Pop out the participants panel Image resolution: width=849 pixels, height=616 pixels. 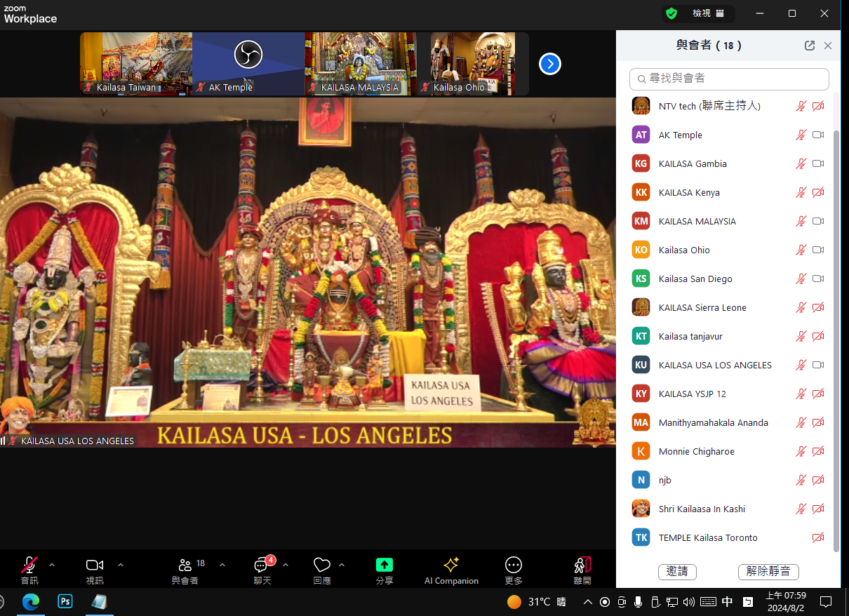pyautogui.click(x=809, y=46)
